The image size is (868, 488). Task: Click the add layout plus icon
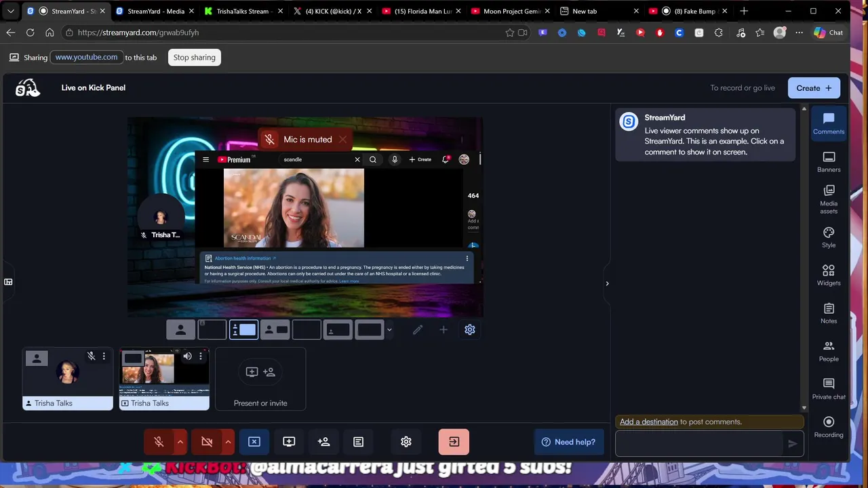point(443,330)
